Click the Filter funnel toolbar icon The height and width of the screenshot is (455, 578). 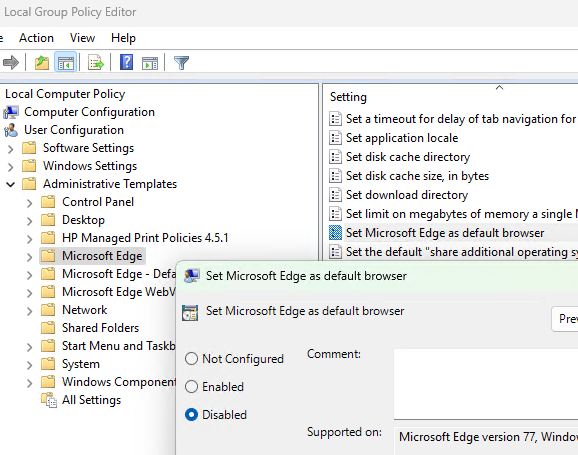(181, 63)
